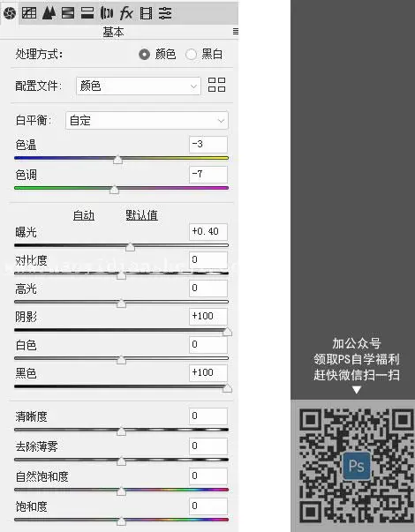Select the 黑白 treatment radio button
415x532 pixels.
click(191, 55)
